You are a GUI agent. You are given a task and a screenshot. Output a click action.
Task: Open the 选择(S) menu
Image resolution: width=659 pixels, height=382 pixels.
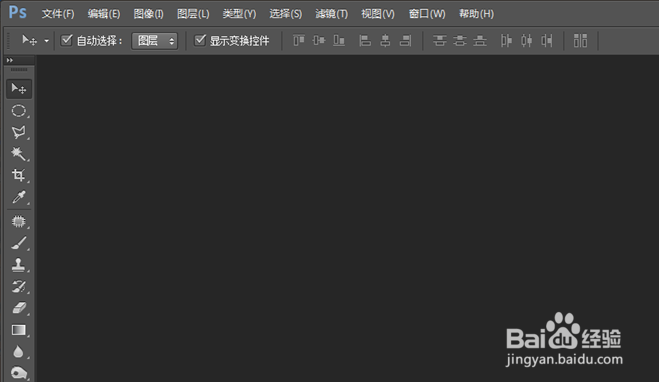click(x=285, y=14)
